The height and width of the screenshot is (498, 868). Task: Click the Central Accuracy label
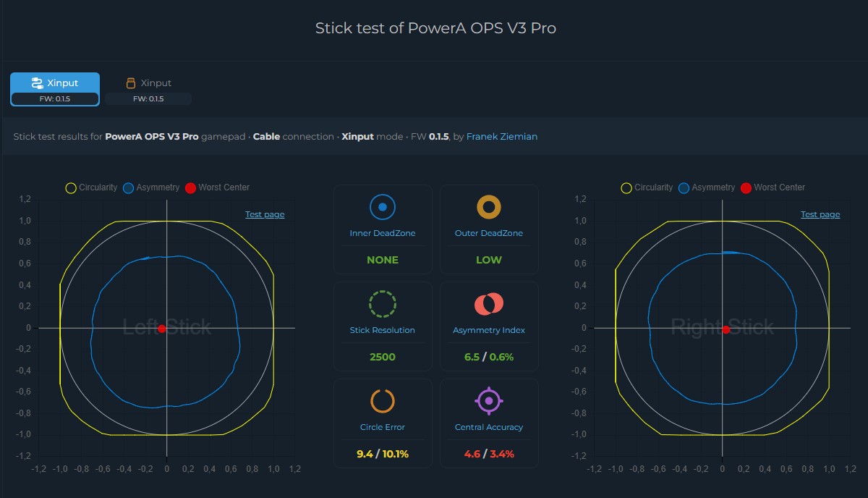point(489,427)
